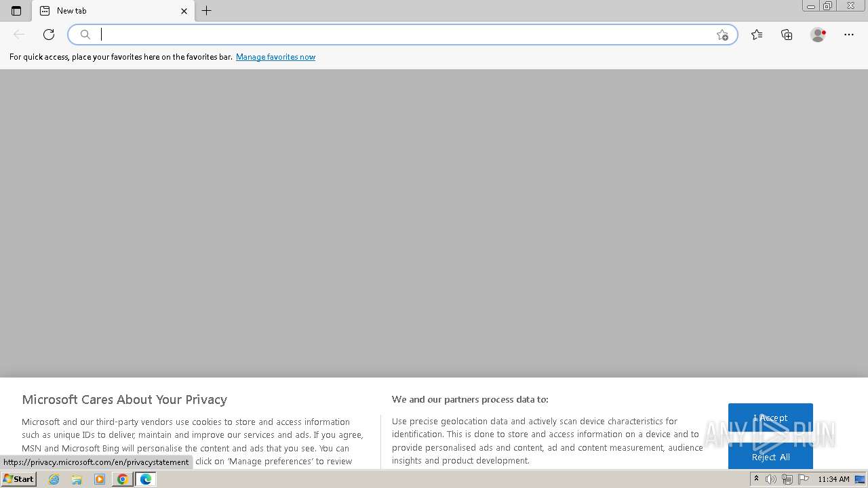Click the Reject All button

[x=770, y=457]
